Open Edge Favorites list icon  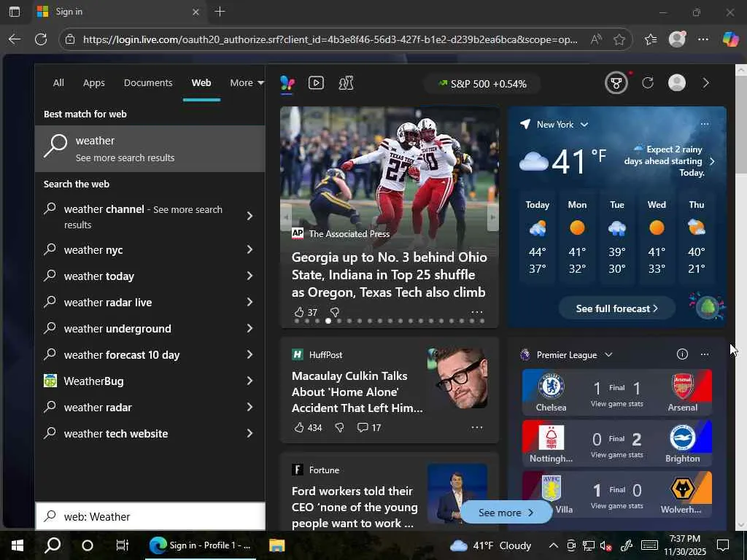650,39
